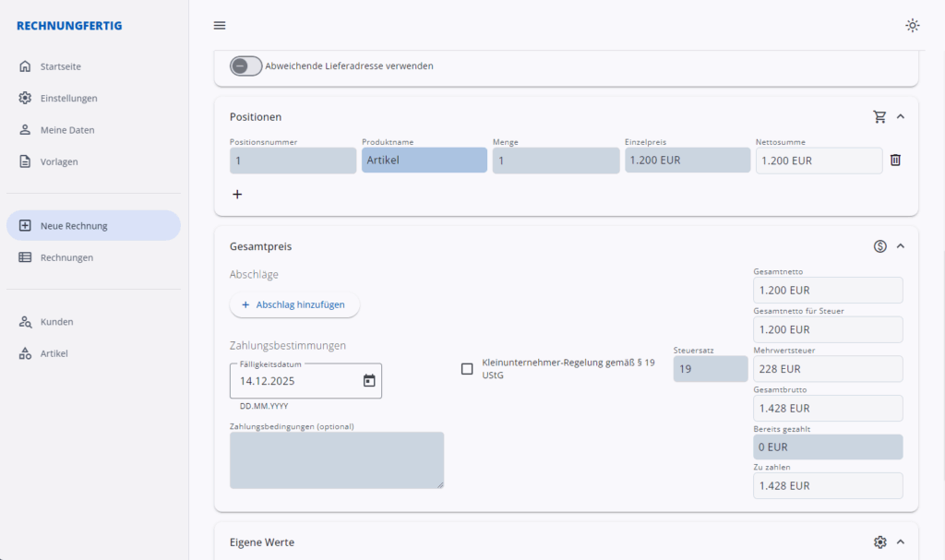945x560 pixels.
Task: Click the Zahlungsbedingungen text area
Action: [337, 460]
